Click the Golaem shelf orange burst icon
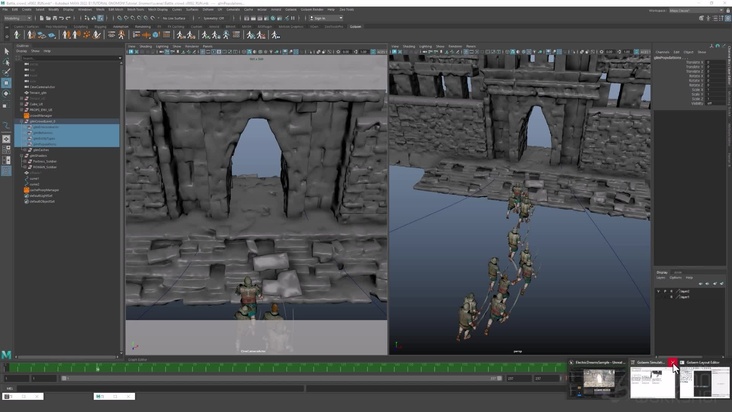Viewport: 732px width, 412px height. (x=86, y=35)
